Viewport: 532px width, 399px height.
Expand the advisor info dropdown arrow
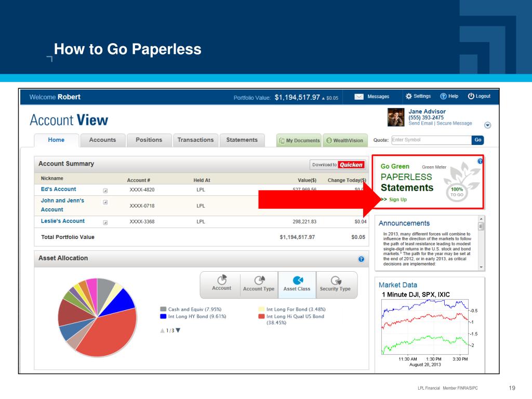[x=487, y=125]
